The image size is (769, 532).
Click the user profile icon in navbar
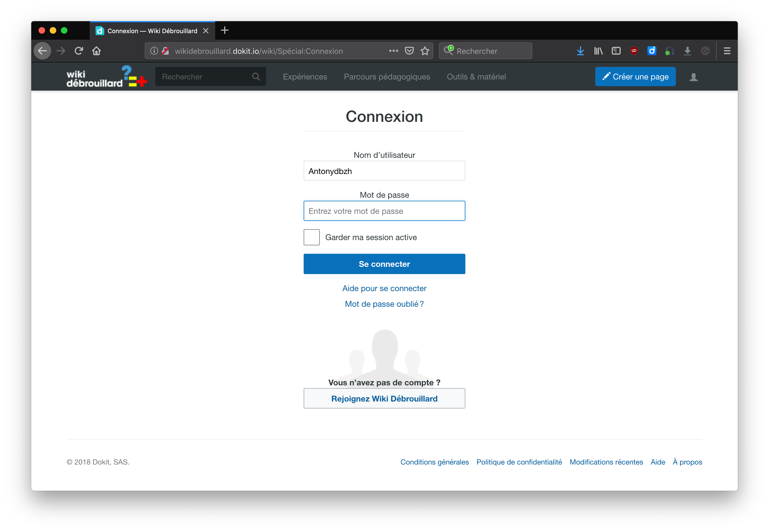click(x=693, y=77)
